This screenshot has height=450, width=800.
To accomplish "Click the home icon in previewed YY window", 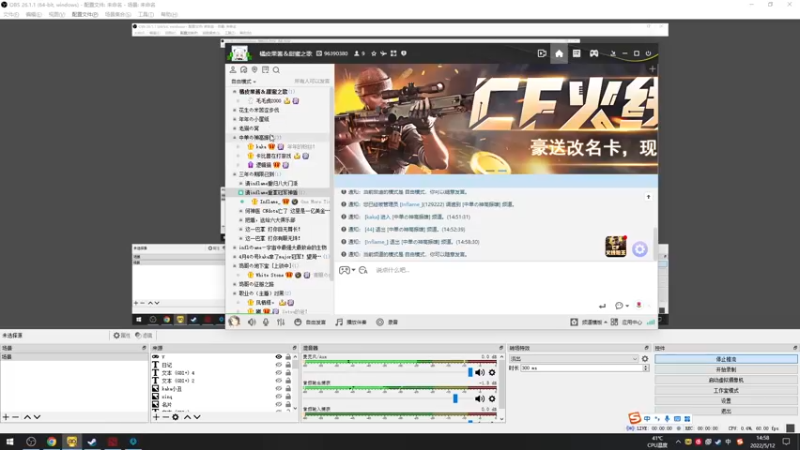I will [x=559, y=54].
